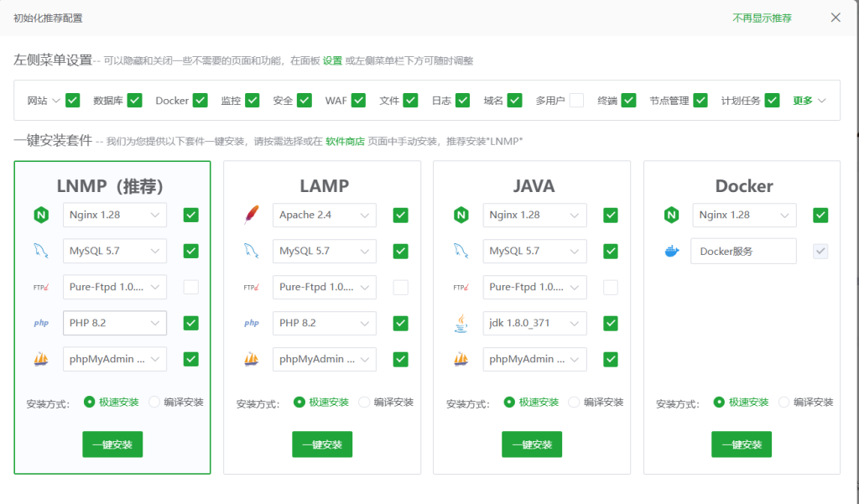
Task: Expand the 更多 menu options
Action: coord(810,101)
